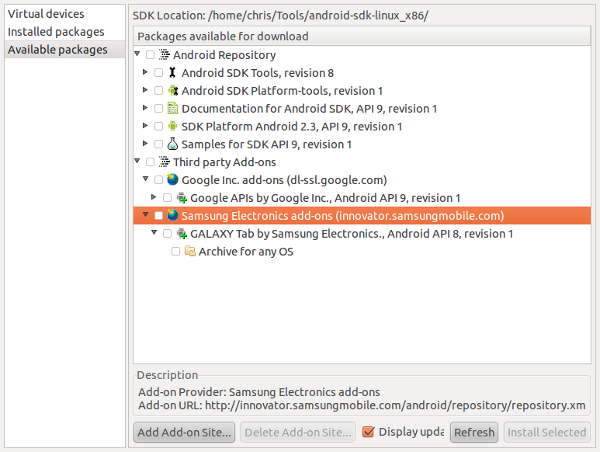Viewport: 600px width, 452px height.
Task: Toggle the Display updates only checkbox
Action: [368, 432]
